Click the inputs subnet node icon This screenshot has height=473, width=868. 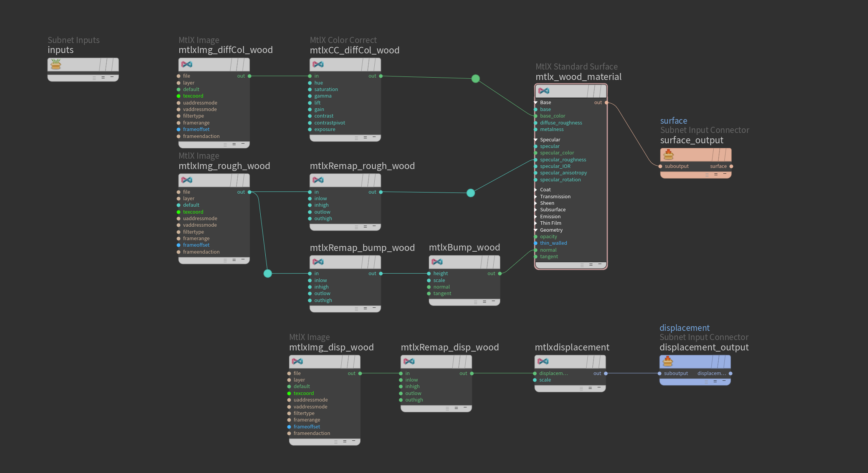56,64
